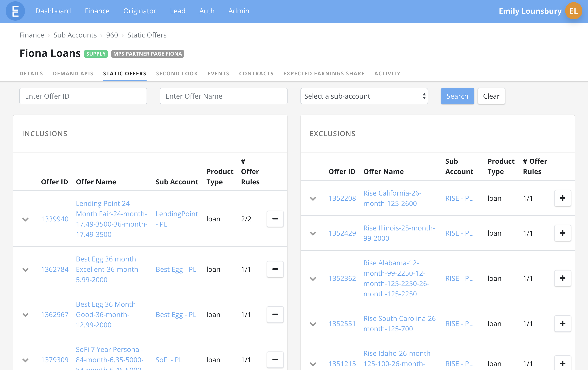The width and height of the screenshot is (588, 370).
Task: Open the Expected Earnings Share tab
Action: (x=324, y=73)
